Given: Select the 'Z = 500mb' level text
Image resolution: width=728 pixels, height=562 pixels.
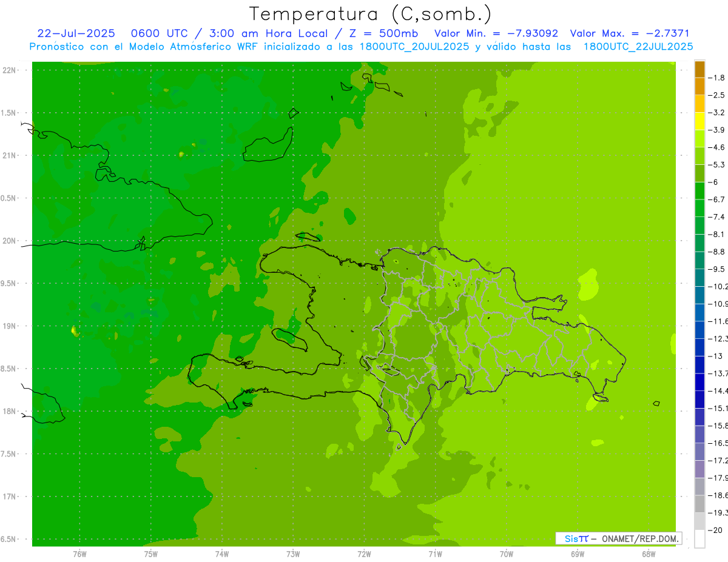Looking at the screenshot, I should [384, 33].
